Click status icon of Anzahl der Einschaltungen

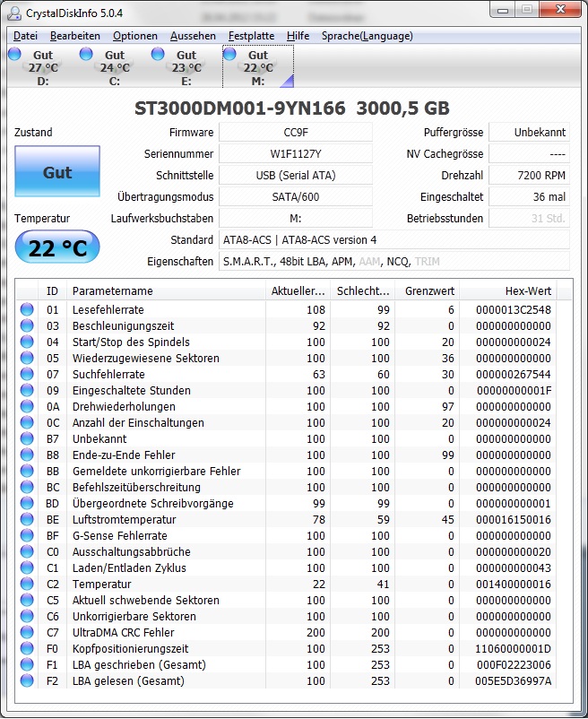[27, 422]
